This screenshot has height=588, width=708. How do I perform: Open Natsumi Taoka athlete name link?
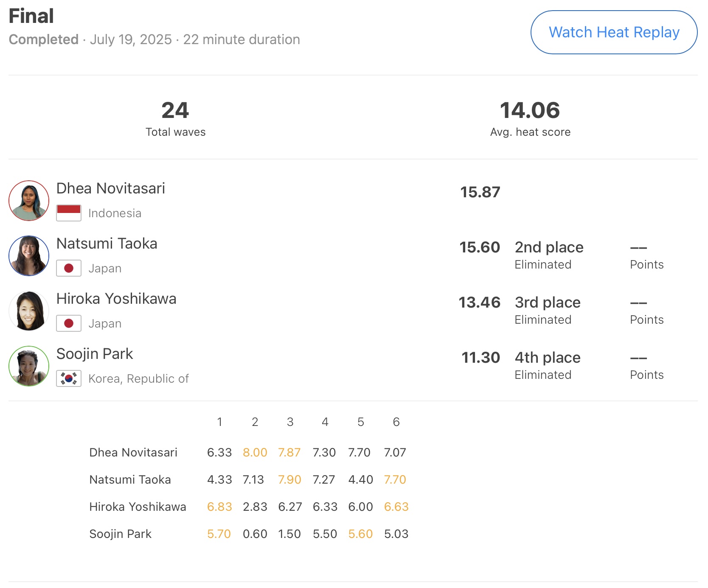tap(107, 244)
